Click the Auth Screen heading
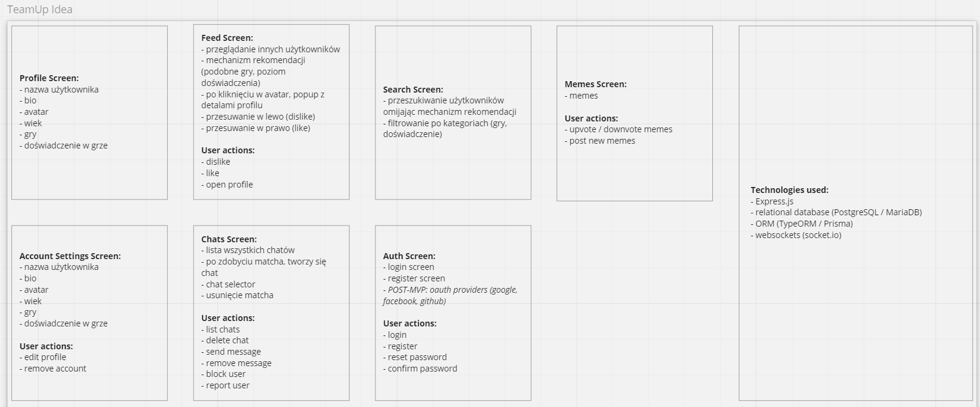Image resolution: width=980 pixels, height=407 pixels. (409, 256)
